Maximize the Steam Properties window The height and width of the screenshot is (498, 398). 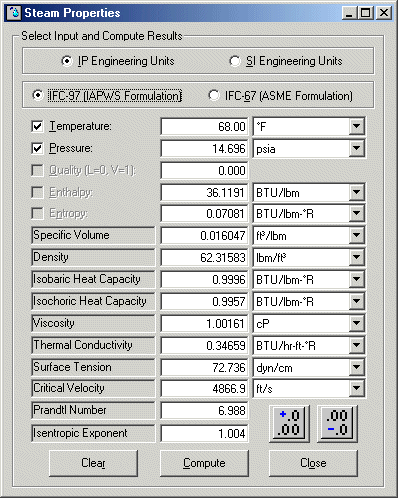tap(365, 13)
